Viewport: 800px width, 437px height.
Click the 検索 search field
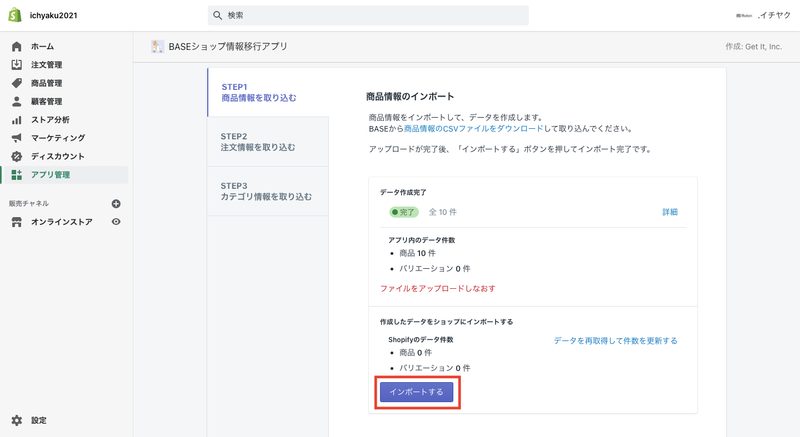coord(368,15)
